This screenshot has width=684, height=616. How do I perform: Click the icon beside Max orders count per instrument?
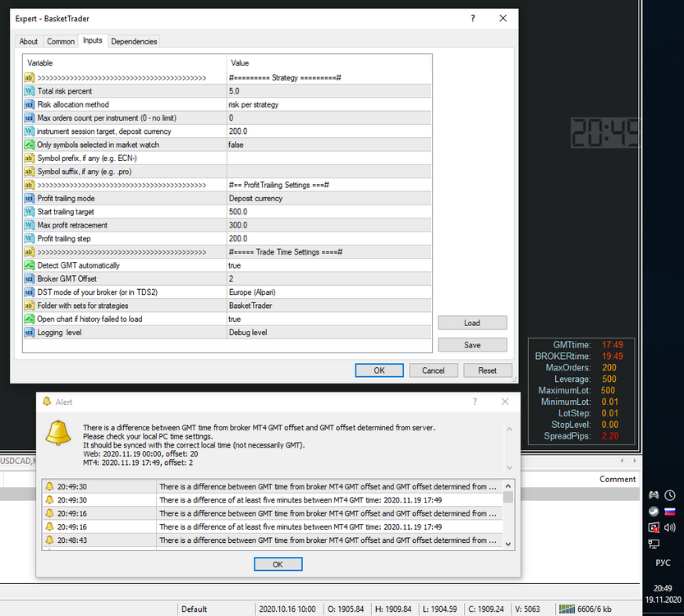29,118
